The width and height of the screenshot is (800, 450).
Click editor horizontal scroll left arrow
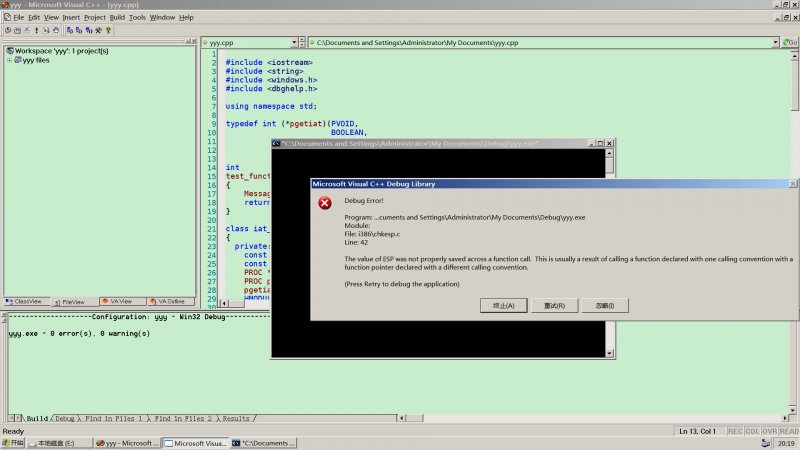point(223,303)
